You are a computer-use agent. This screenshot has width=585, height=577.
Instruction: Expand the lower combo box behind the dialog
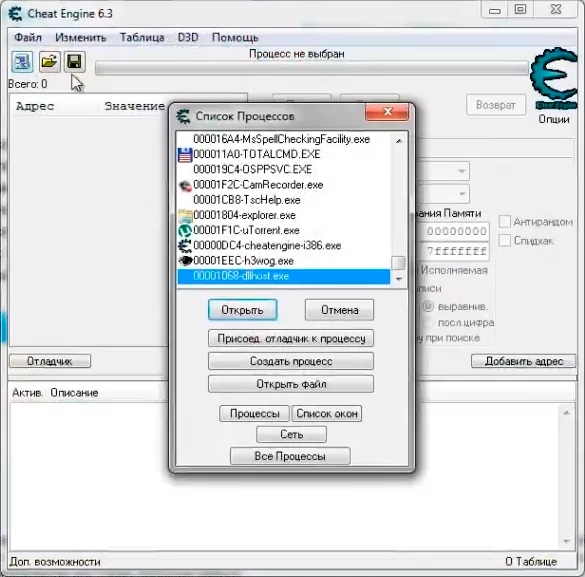point(461,194)
